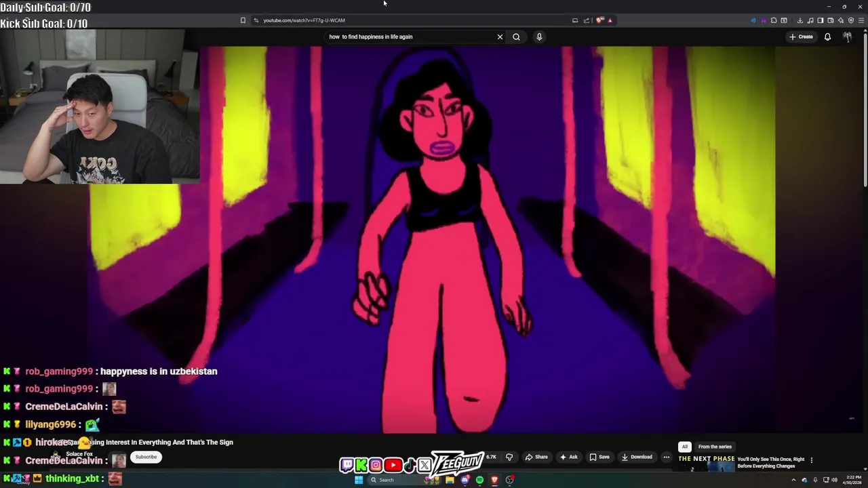Click the address bar share icon
Screen dimensions: 868x488
587,20
